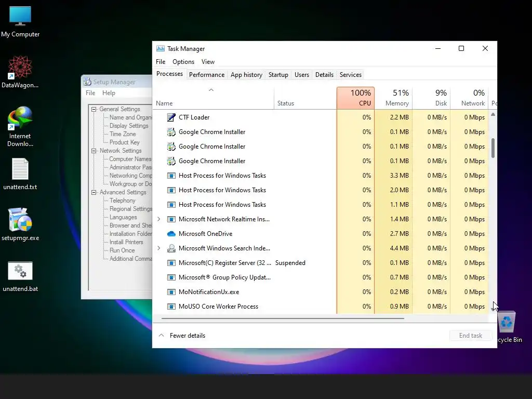
Task: Select Product Key in Setup Manager tree
Action: tap(124, 142)
